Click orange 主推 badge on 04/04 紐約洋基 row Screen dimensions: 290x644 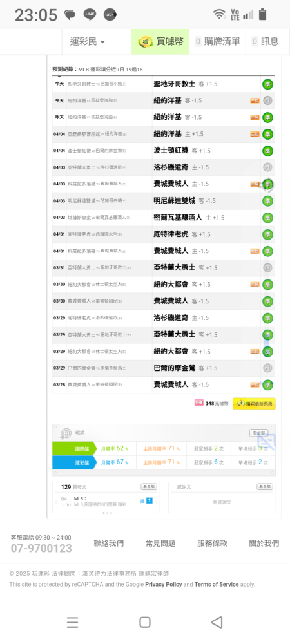click(x=255, y=134)
